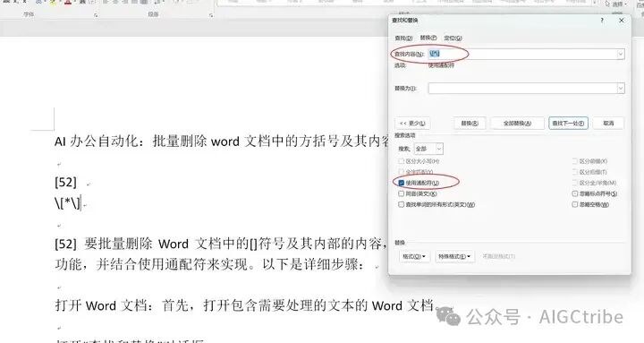644x343 pixels.
Task: Collapse options with the 更少 button
Action: click(412, 123)
